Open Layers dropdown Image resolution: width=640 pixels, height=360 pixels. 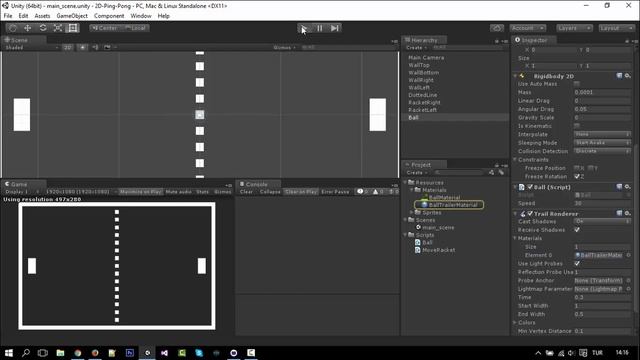[x=575, y=28]
